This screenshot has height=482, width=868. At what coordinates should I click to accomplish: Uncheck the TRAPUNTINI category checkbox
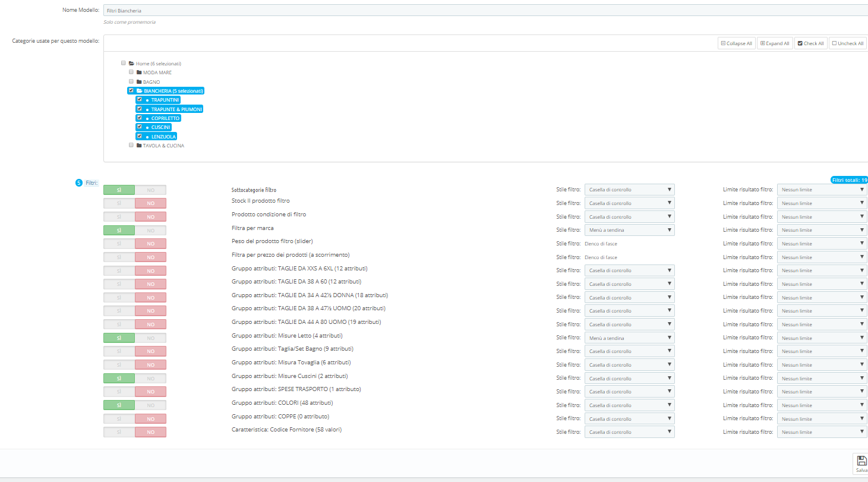140,99
